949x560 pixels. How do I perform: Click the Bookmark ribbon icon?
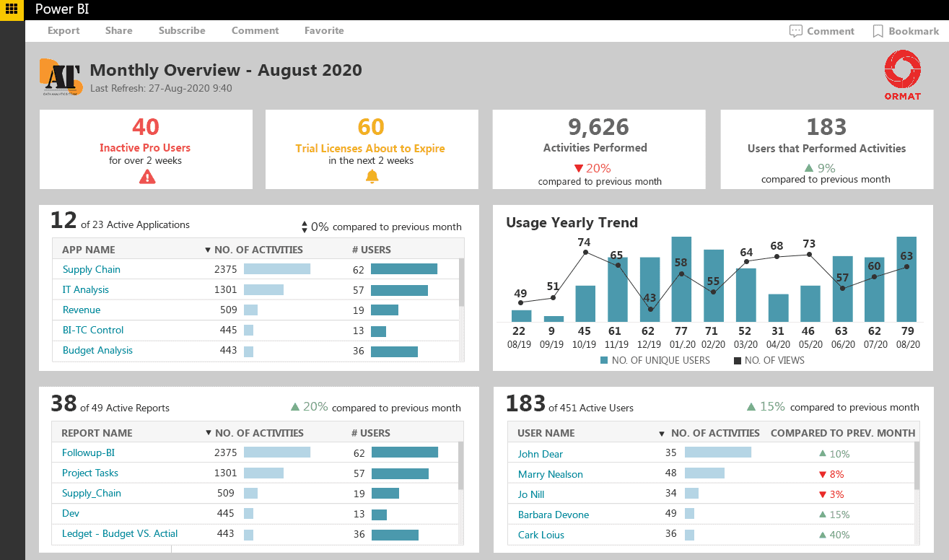[x=878, y=31]
